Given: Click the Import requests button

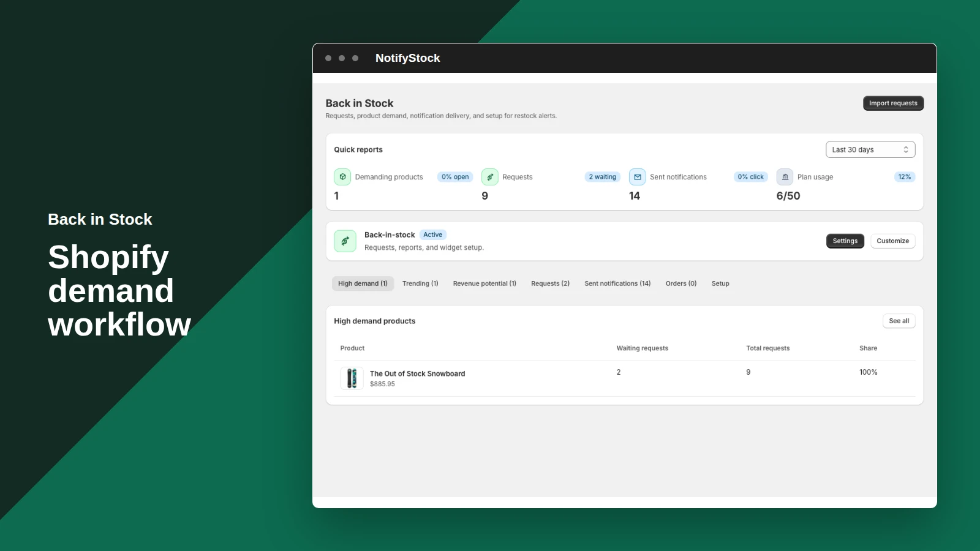Looking at the screenshot, I should 893,103.
